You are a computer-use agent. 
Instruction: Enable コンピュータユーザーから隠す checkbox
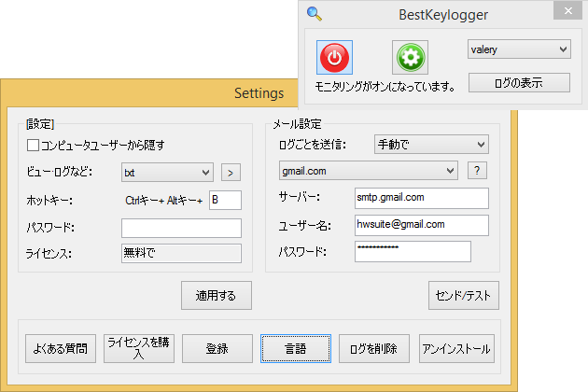pos(33,145)
